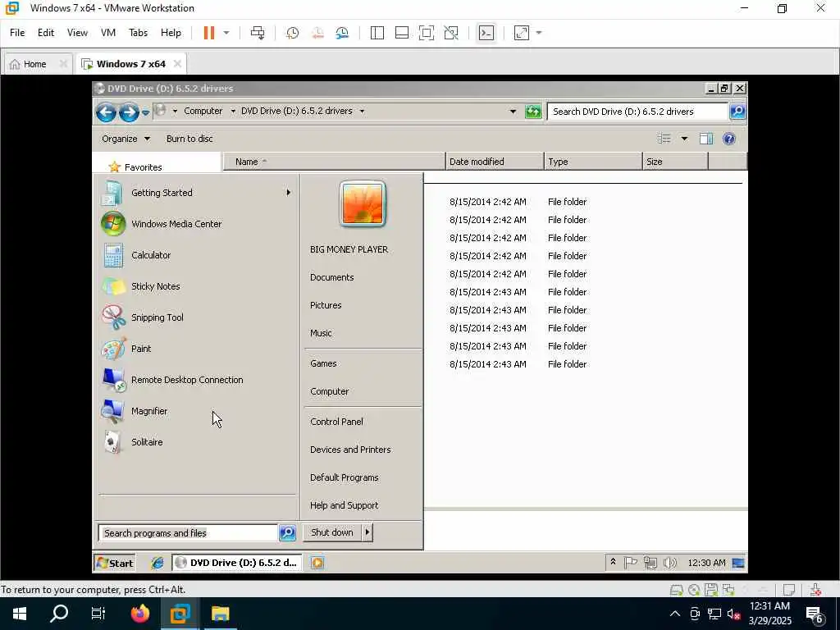This screenshot has height=630, width=840.
Task: Open the VMware View menu
Action: coord(77,33)
